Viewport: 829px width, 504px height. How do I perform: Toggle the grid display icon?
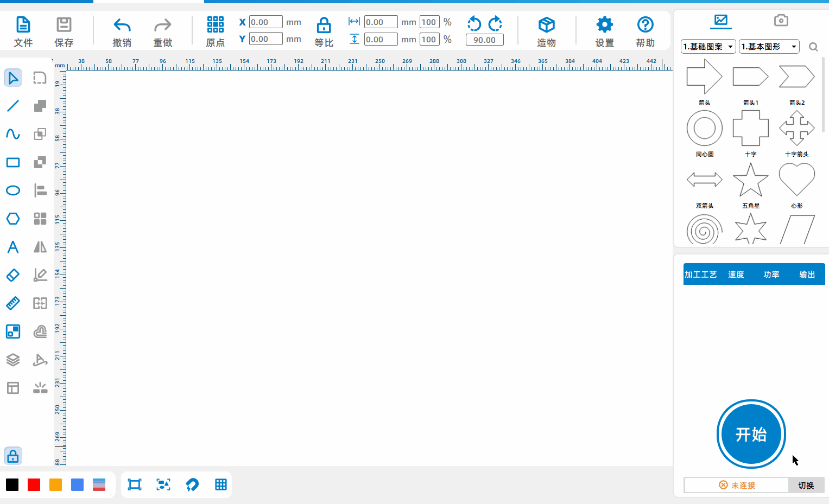coord(221,484)
